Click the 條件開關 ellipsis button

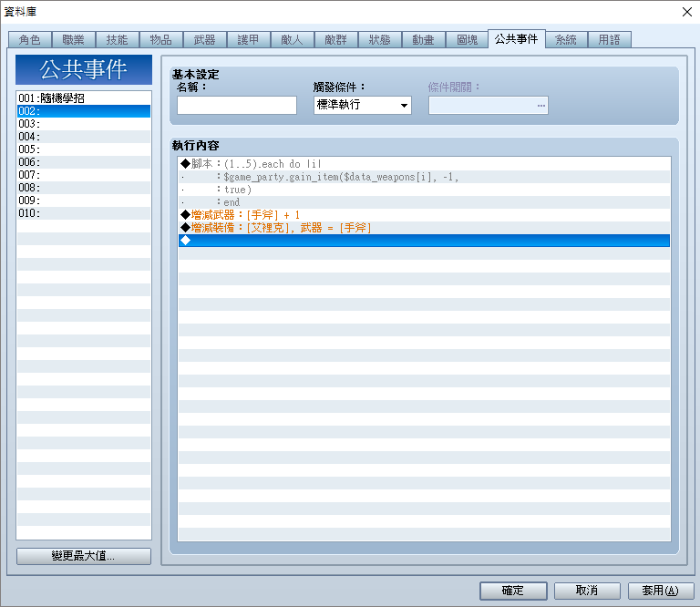541,106
